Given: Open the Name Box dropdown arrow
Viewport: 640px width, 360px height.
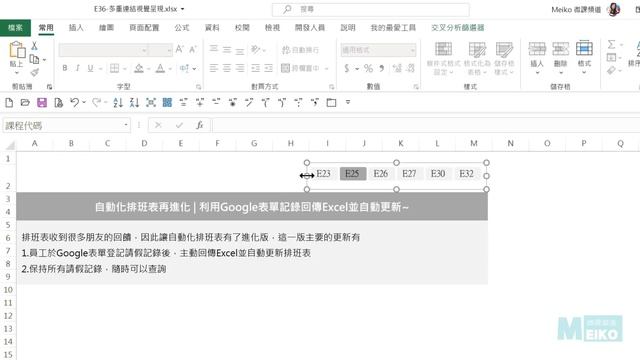Looking at the screenshot, I should click(x=126, y=125).
